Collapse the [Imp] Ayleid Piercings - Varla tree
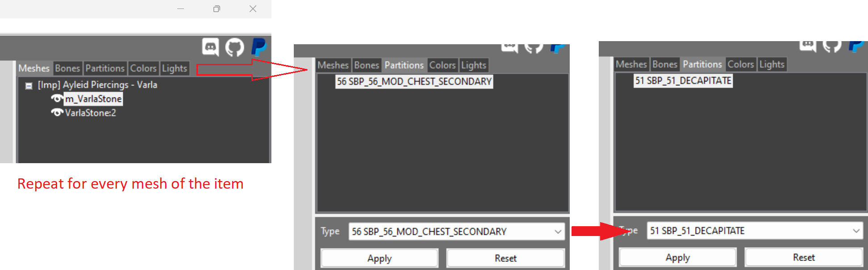The width and height of the screenshot is (868, 270). (29, 86)
